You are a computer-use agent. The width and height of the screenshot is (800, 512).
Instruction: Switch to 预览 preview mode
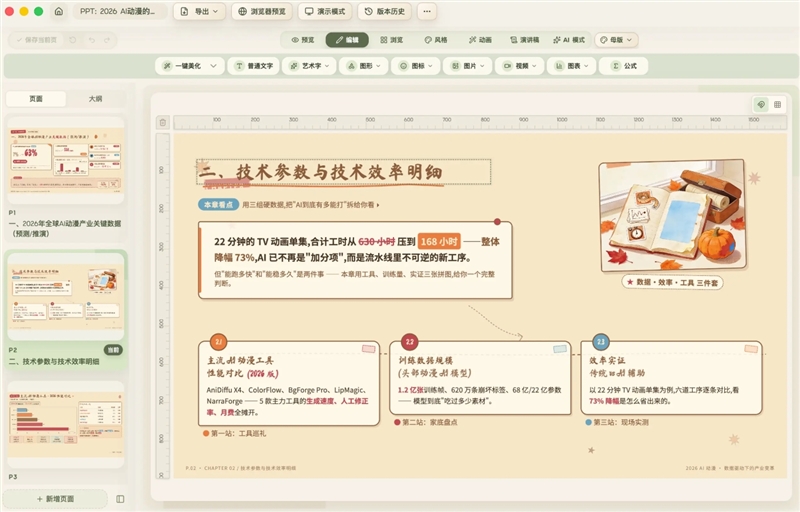(x=303, y=40)
